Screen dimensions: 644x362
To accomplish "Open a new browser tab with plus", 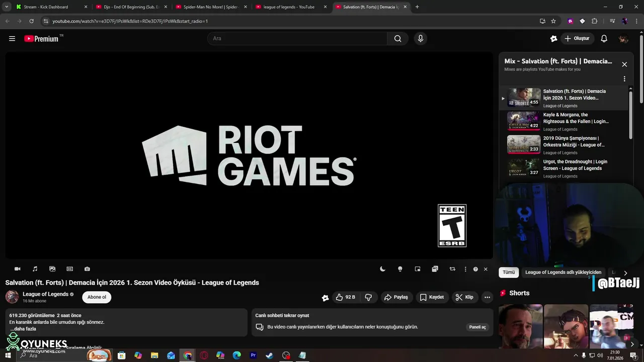I will pyautogui.click(x=417, y=7).
